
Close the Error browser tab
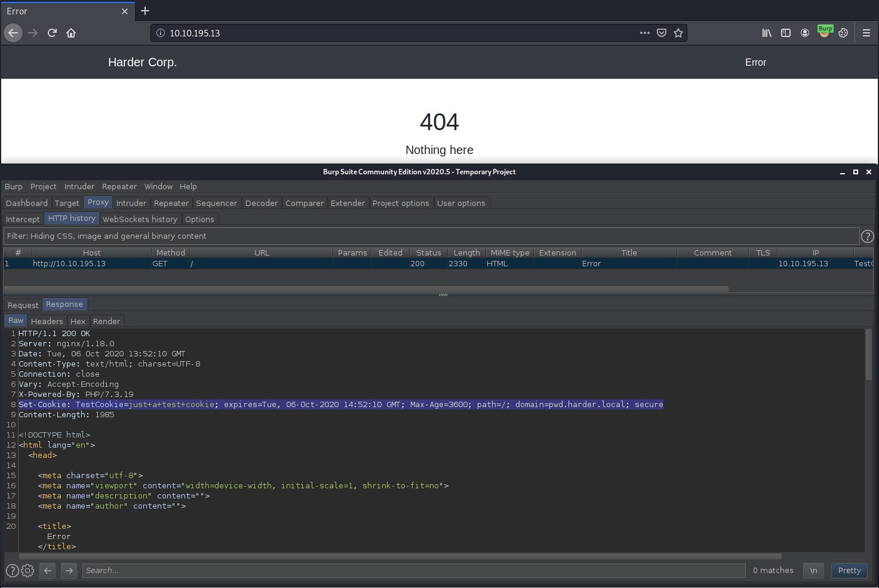[x=125, y=11]
